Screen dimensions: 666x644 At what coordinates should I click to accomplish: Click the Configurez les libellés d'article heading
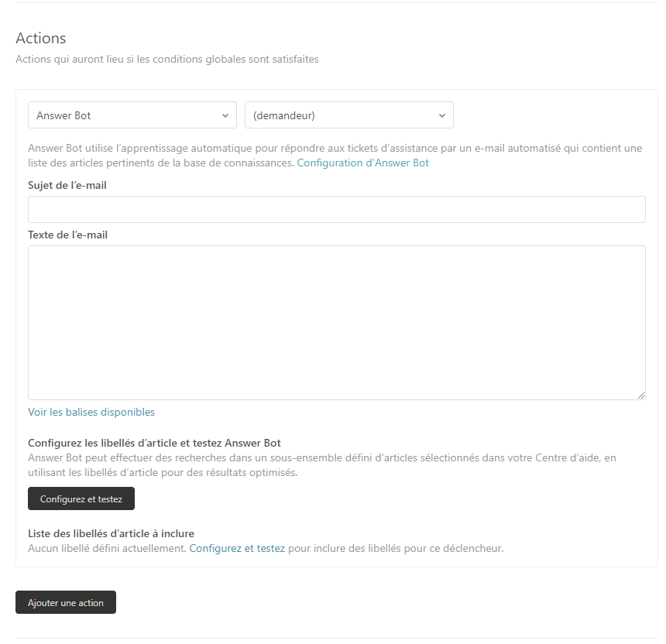[x=154, y=443]
